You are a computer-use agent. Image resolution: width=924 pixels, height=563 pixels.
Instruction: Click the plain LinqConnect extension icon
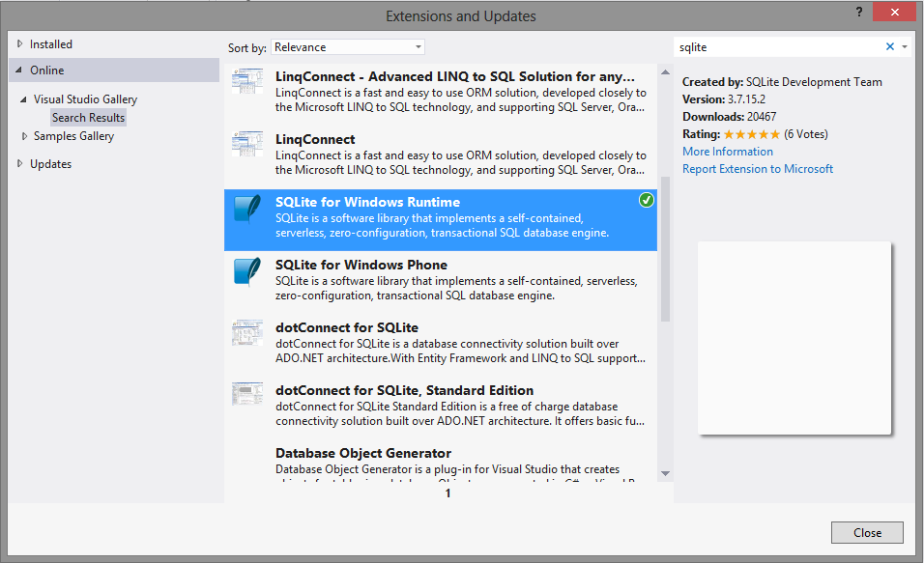coord(247,144)
